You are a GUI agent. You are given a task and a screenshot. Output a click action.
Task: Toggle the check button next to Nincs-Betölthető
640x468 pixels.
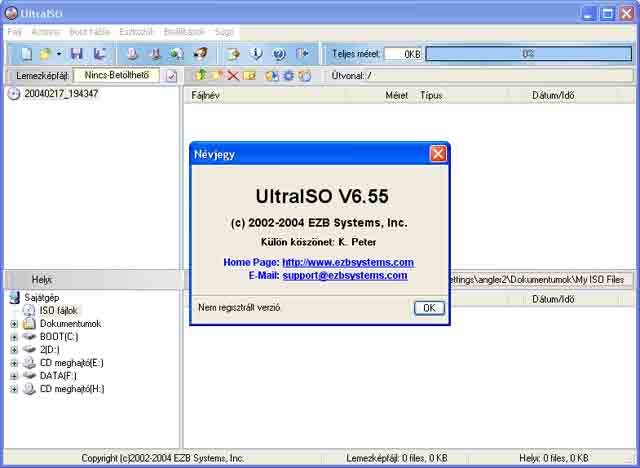(171, 76)
